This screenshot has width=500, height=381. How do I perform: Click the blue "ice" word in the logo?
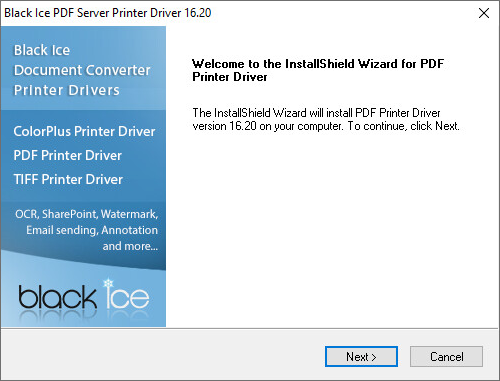pyautogui.click(x=127, y=297)
